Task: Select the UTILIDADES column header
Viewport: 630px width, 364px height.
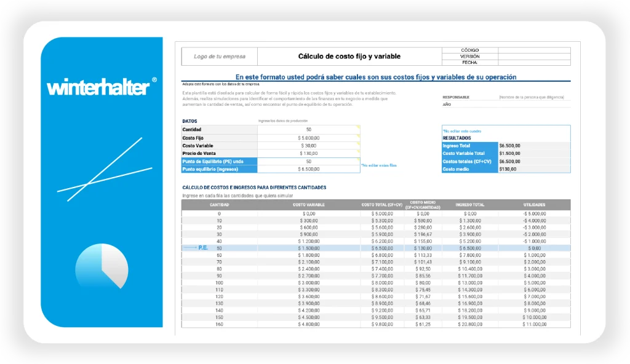Action: click(x=535, y=205)
